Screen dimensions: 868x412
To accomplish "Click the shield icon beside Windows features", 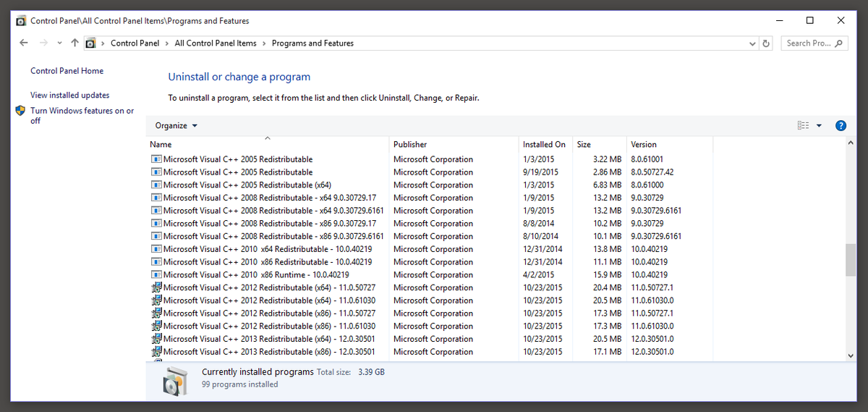I will (20, 111).
